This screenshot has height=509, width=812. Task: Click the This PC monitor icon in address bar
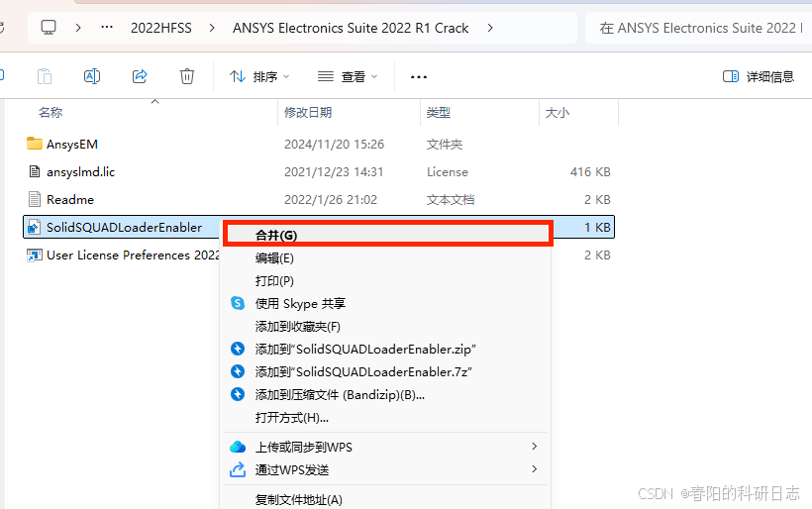click(x=49, y=28)
